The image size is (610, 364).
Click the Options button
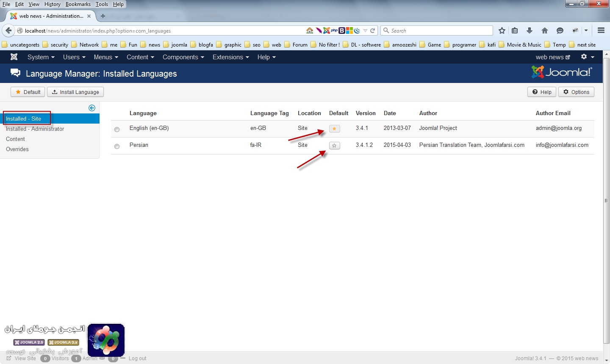click(x=576, y=92)
